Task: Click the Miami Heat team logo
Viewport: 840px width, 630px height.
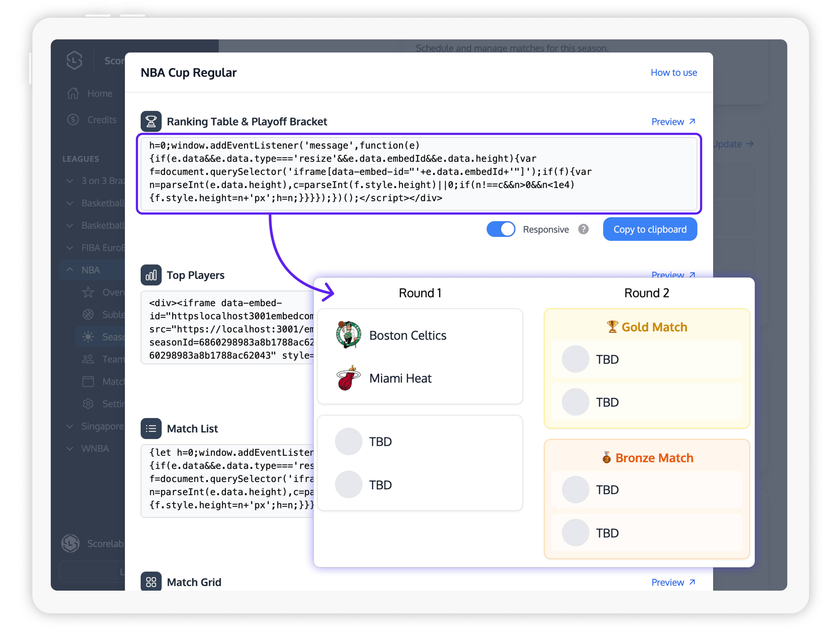Action: [348, 378]
